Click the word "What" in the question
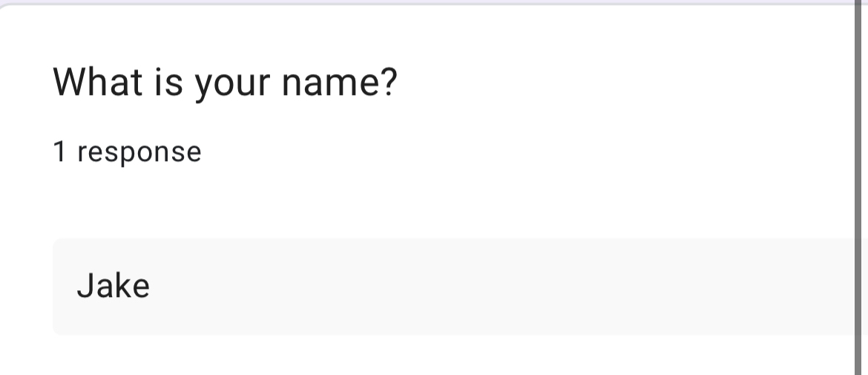This screenshot has height=375, width=868. point(98,82)
